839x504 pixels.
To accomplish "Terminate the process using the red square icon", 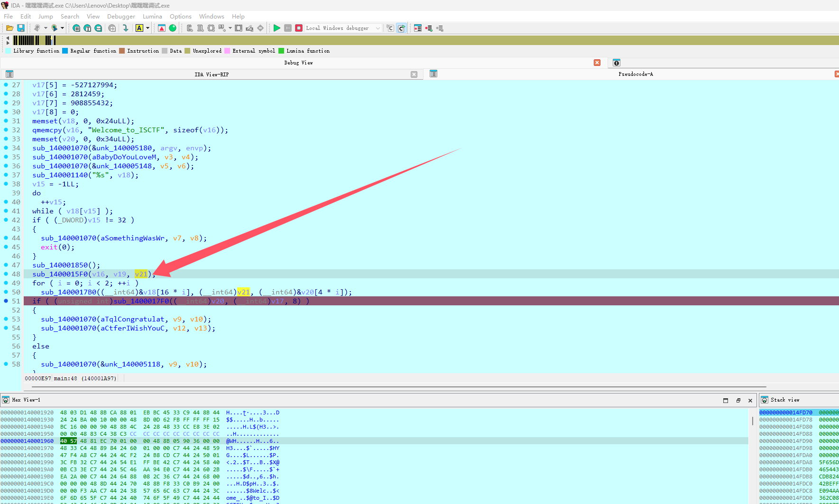I will pos(298,28).
